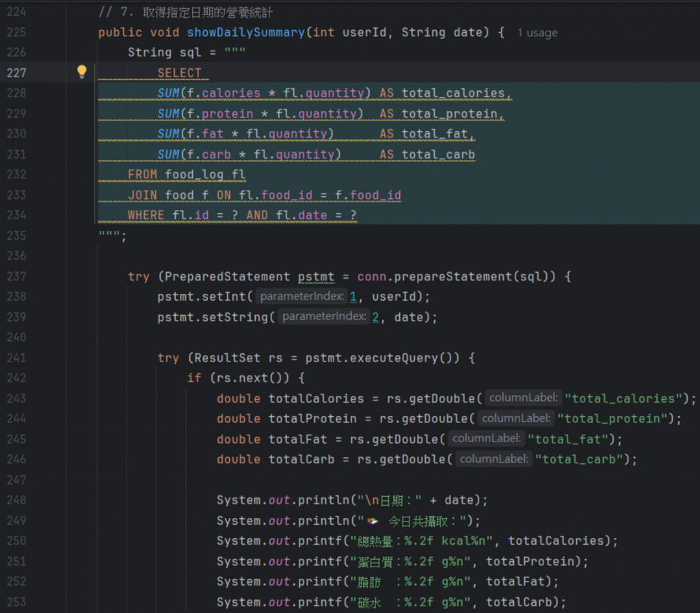Click fl.date in the WHERE clause
This screenshot has width=700, height=613.
point(301,215)
